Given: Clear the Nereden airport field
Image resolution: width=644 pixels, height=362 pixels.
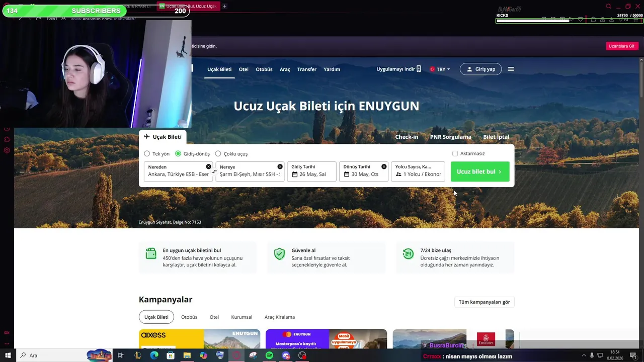Looking at the screenshot, I should [x=208, y=166].
